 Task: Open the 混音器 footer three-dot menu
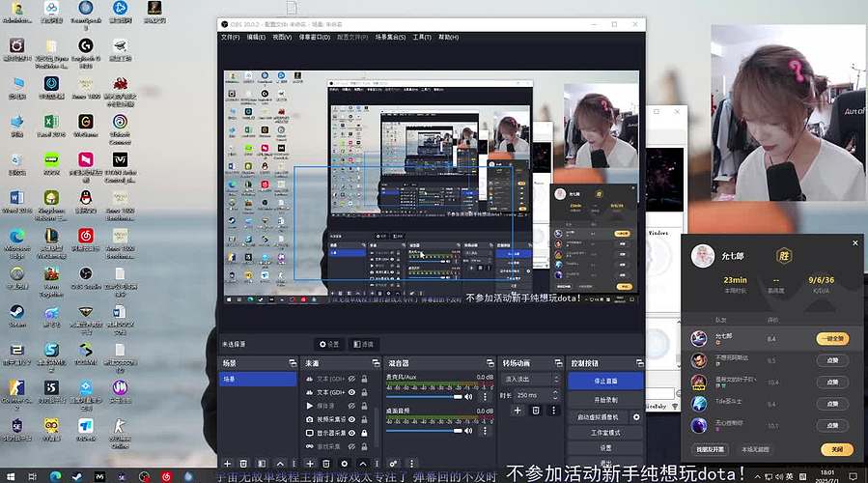pos(411,464)
